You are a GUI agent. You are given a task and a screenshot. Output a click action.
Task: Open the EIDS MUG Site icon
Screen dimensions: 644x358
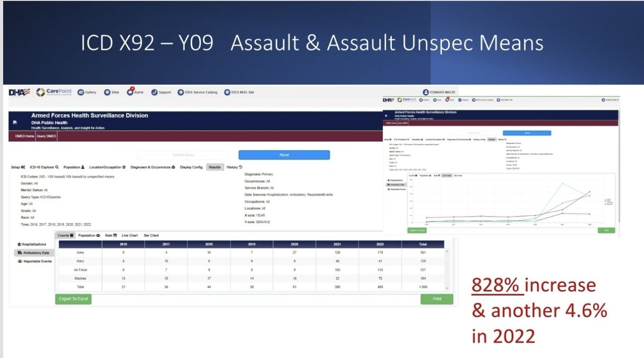227,92
